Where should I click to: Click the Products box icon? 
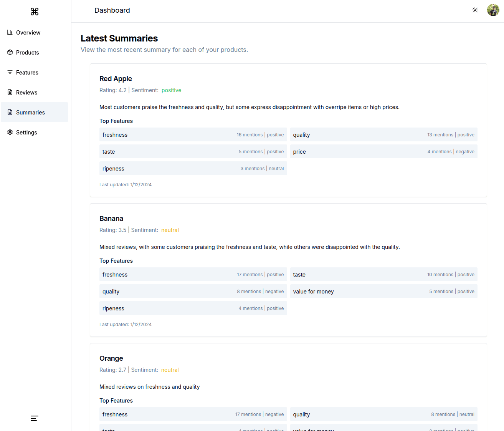[10, 52]
